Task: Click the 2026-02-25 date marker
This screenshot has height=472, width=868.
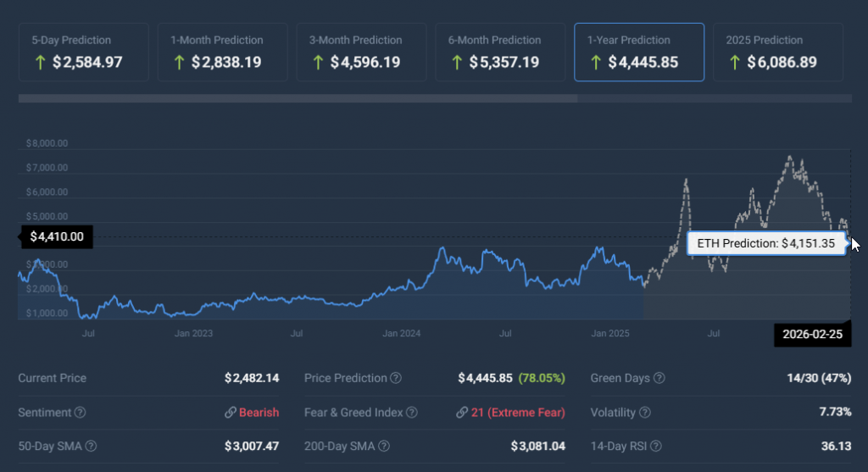Action: [812, 335]
